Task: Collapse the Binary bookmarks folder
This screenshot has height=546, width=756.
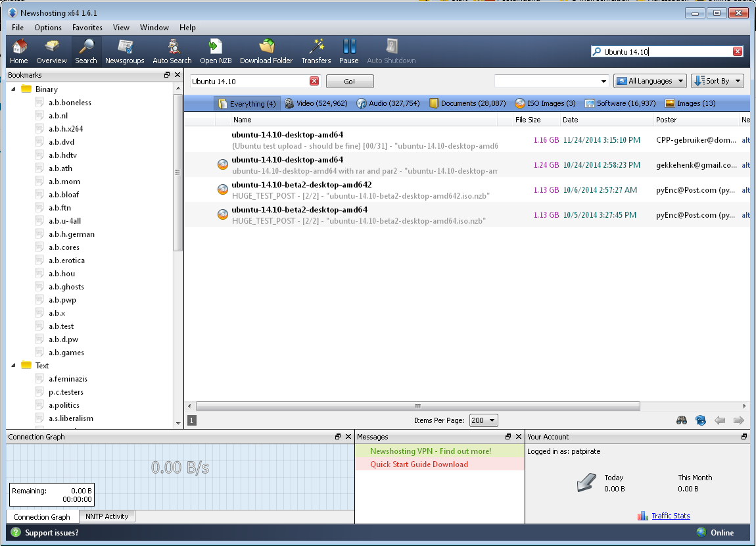Action: pos(14,89)
